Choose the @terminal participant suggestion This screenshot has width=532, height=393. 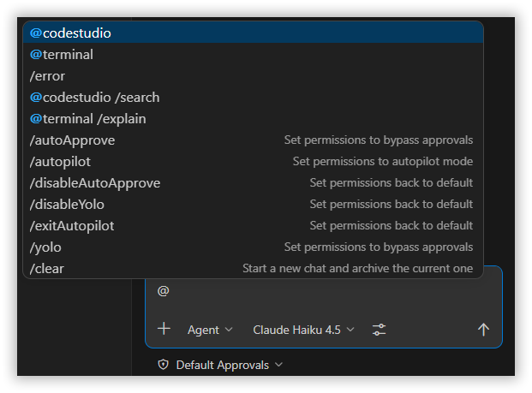coord(253,55)
